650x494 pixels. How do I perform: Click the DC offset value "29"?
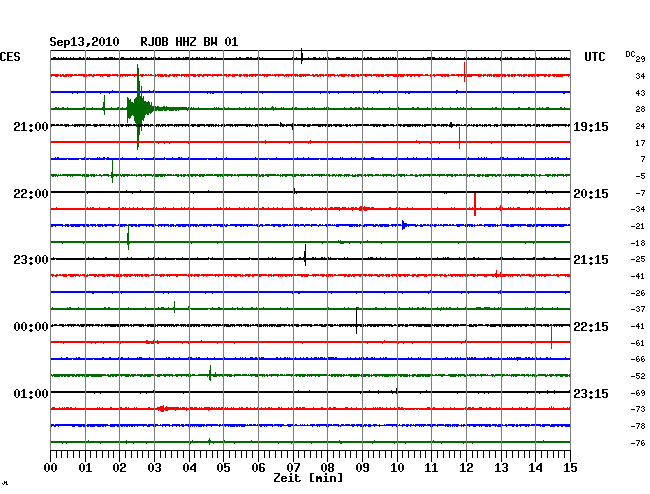pos(640,59)
